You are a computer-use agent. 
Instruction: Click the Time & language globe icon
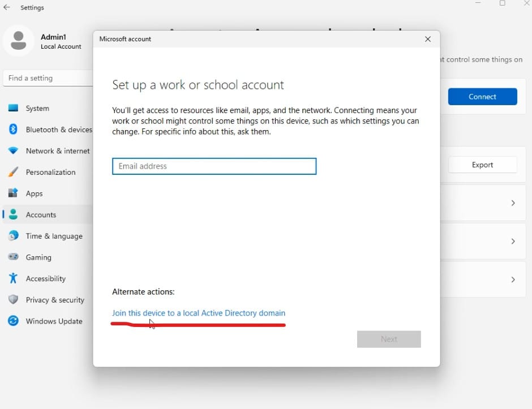(x=13, y=235)
